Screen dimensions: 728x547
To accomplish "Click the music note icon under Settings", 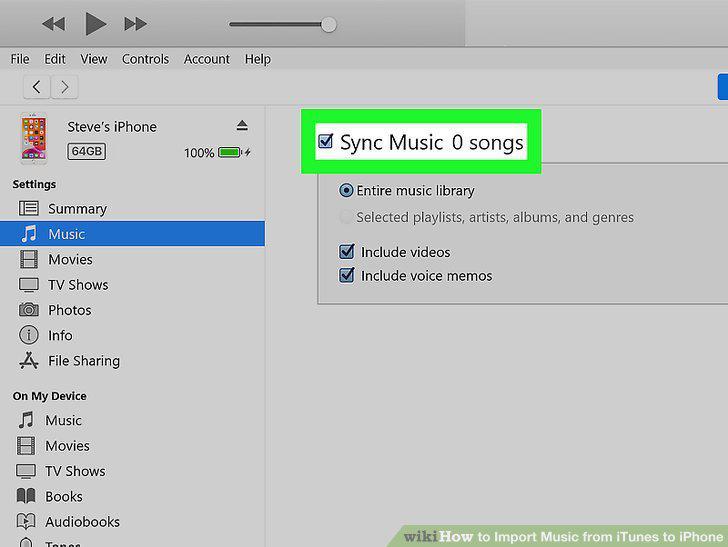I will (x=29, y=234).
